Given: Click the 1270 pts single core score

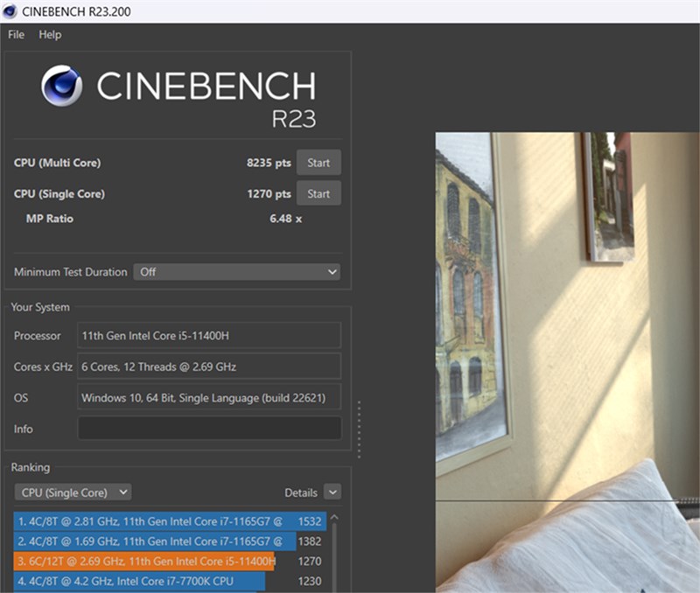Looking at the screenshot, I should coord(269,193).
